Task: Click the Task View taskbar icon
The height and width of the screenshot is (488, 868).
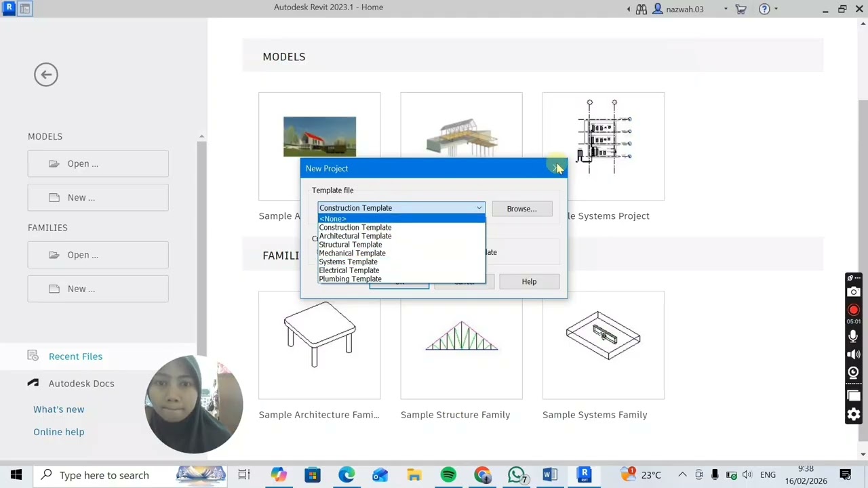Action: tap(244, 475)
